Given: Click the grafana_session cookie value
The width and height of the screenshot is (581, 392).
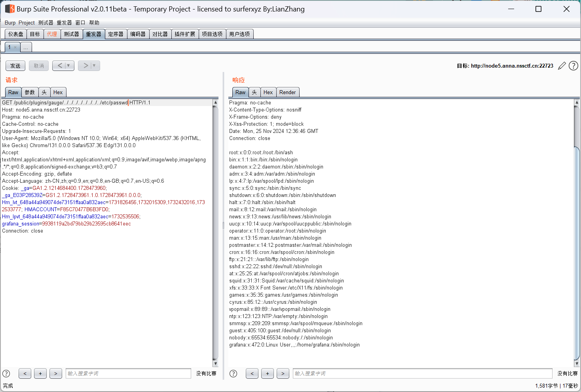Looking at the screenshot, I should (86, 224).
